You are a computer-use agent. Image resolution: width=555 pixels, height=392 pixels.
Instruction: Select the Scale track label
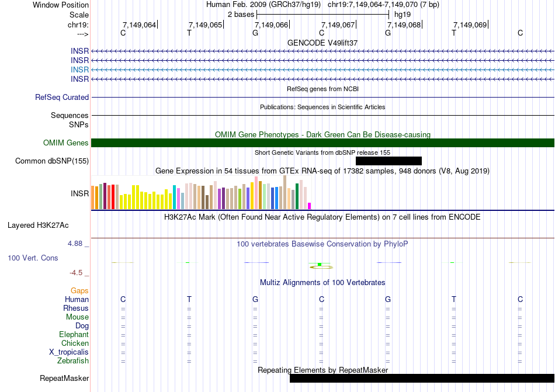tap(79, 15)
